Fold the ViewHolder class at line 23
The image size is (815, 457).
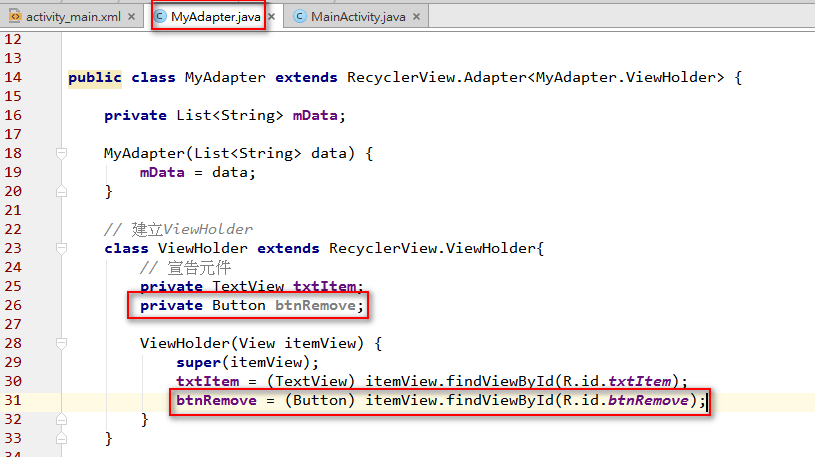coord(61,248)
